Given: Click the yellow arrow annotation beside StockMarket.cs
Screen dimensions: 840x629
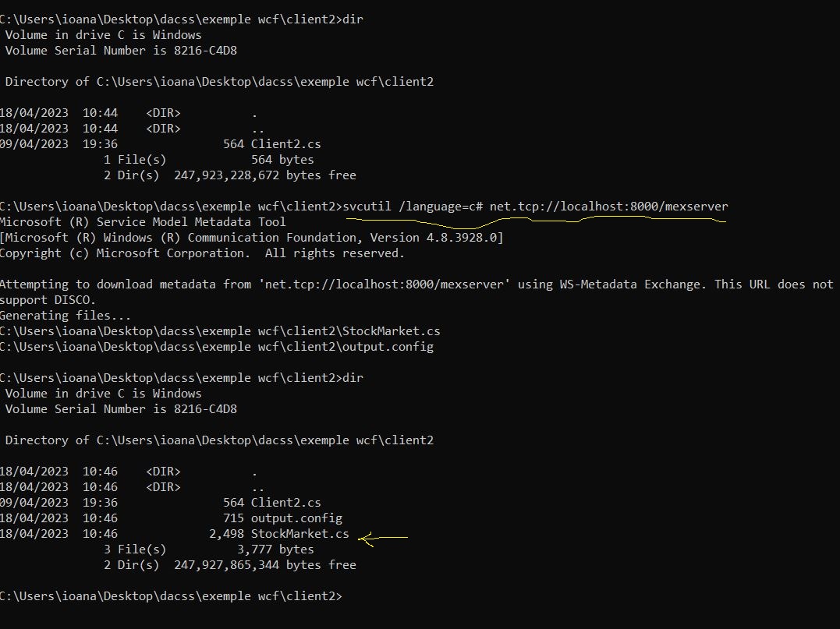Looking at the screenshot, I should click(383, 537).
